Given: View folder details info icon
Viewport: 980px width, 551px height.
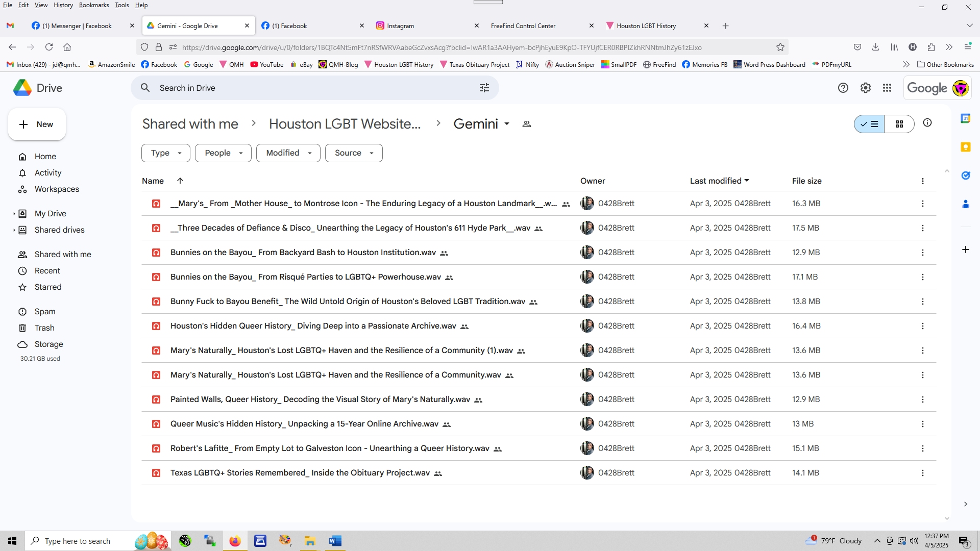Looking at the screenshot, I should tap(927, 123).
